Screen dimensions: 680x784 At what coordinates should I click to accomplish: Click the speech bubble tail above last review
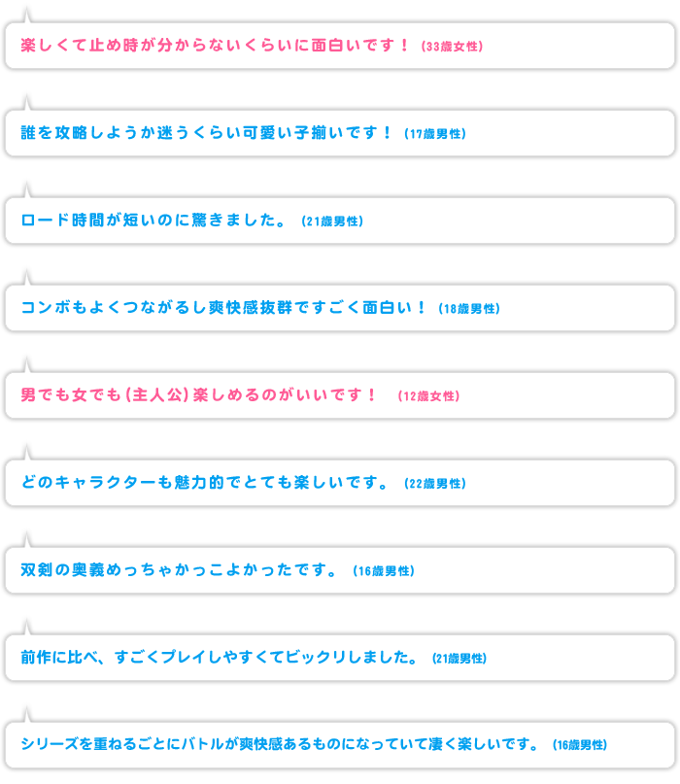click(x=27, y=715)
